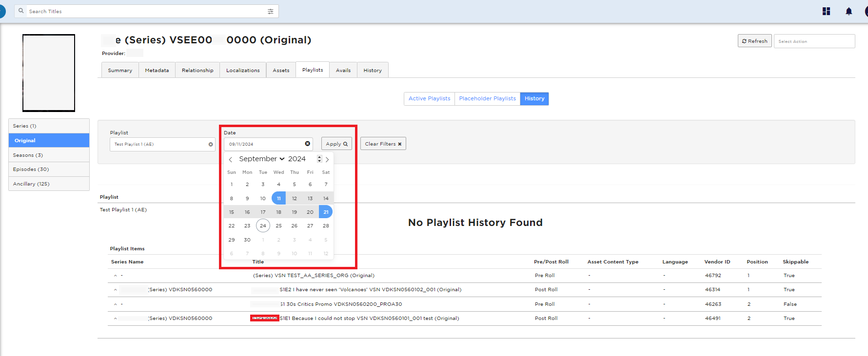The width and height of the screenshot is (868, 356).
Task: Switch to the Localizations tab
Action: point(243,70)
